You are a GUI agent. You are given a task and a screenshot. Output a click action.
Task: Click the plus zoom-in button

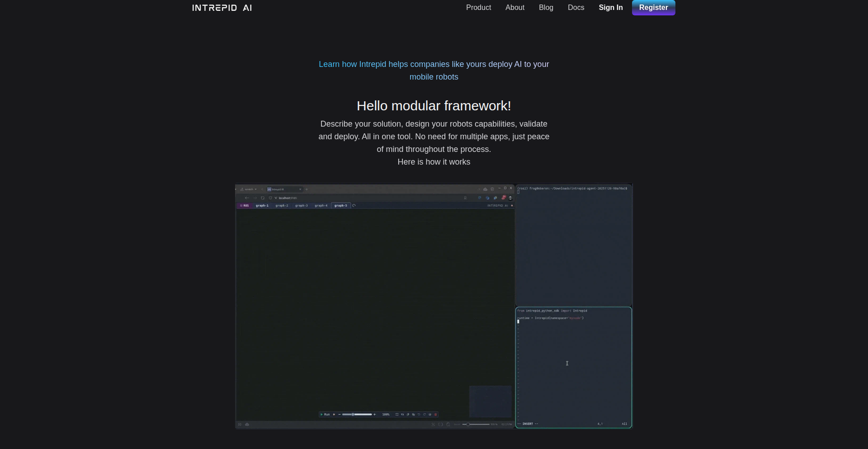374,415
